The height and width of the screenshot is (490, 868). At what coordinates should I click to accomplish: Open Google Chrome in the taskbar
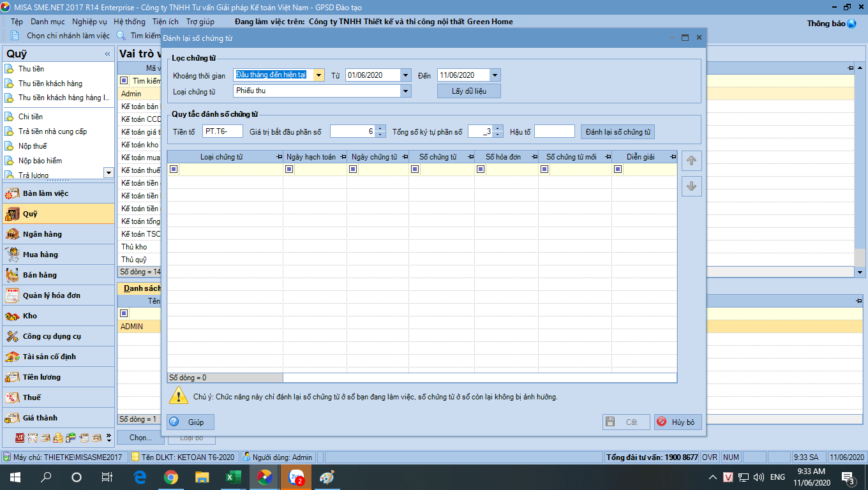[x=170, y=477]
